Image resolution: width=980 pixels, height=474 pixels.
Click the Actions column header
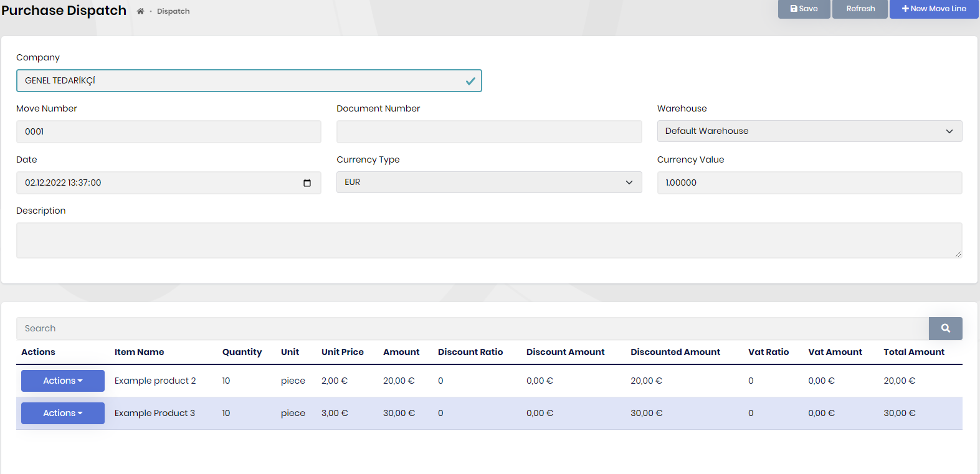pyautogui.click(x=38, y=352)
